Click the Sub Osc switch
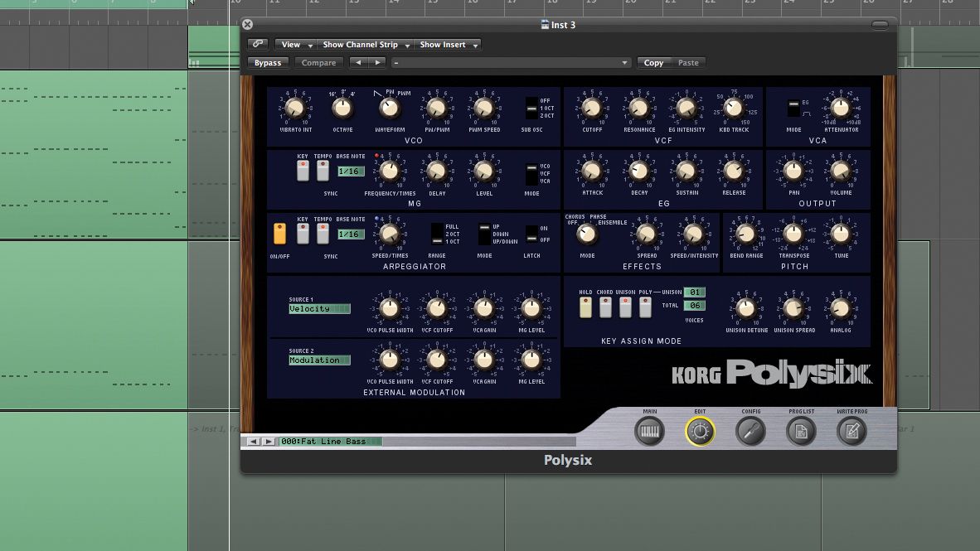The height and width of the screenshot is (551, 980). [x=531, y=108]
